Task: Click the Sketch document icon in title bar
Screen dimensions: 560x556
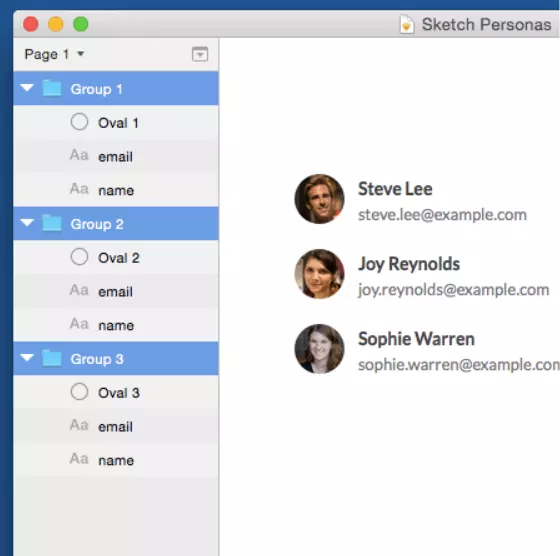Action: click(x=406, y=24)
